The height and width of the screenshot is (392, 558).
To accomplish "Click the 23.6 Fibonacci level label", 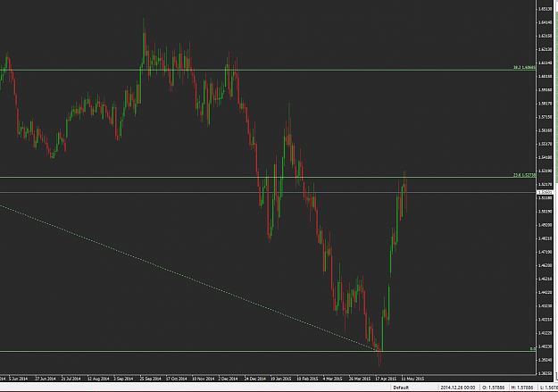I will 524,175.
